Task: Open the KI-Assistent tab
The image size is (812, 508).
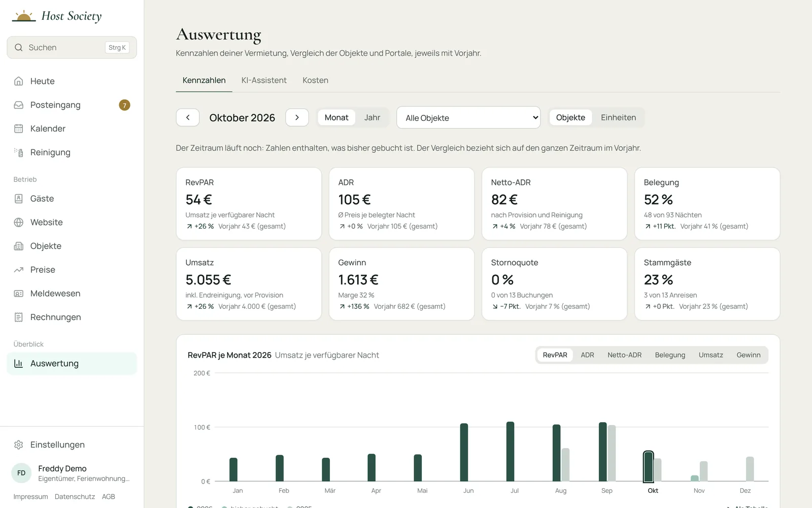Action: pos(264,80)
